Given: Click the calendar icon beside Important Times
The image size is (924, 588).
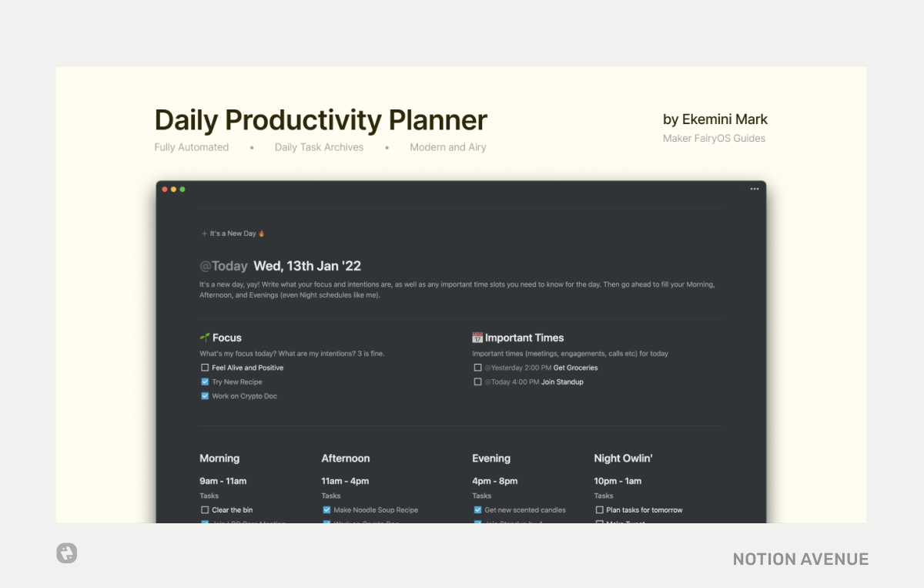Looking at the screenshot, I should coord(477,337).
